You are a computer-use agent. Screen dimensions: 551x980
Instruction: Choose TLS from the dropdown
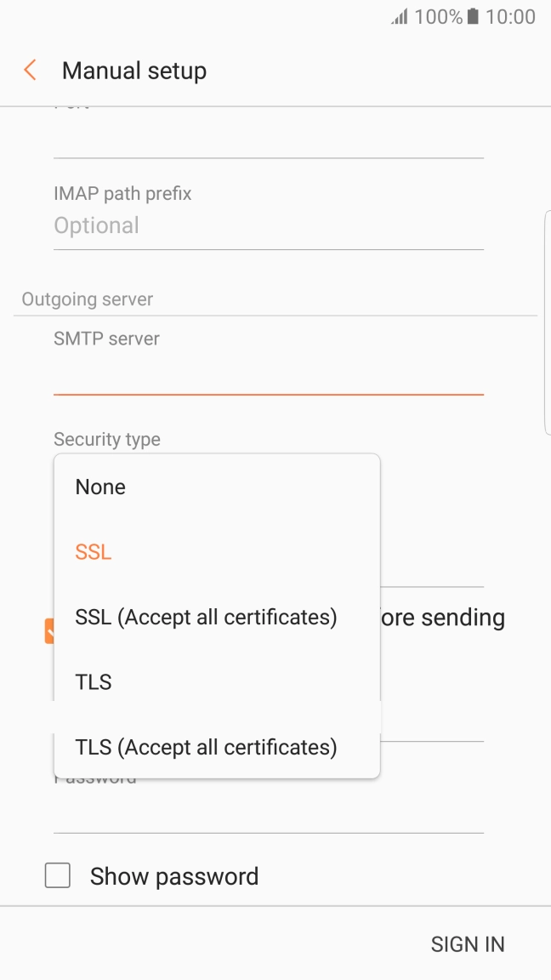92,681
